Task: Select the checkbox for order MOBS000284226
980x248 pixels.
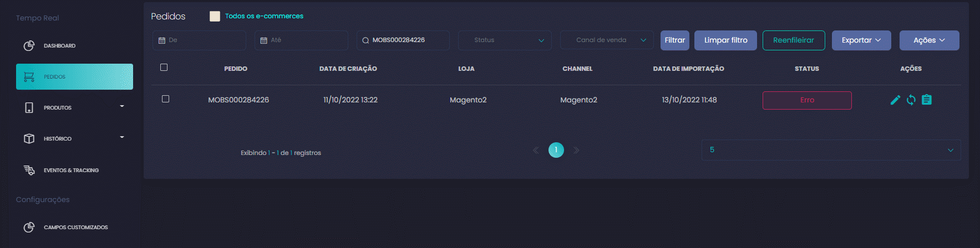Action: (165, 99)
